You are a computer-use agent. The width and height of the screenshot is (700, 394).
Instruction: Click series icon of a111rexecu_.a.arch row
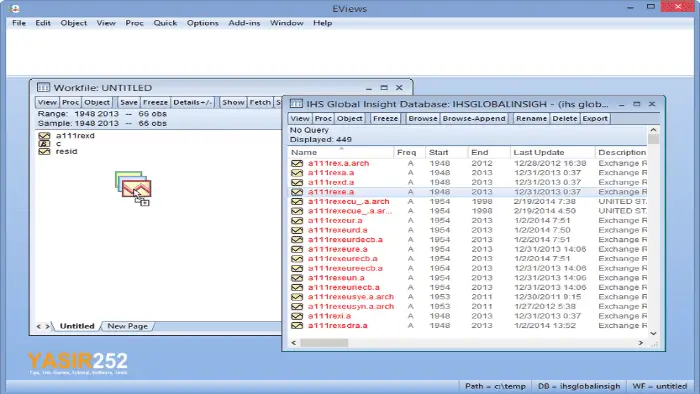click(x=297, y=202)
